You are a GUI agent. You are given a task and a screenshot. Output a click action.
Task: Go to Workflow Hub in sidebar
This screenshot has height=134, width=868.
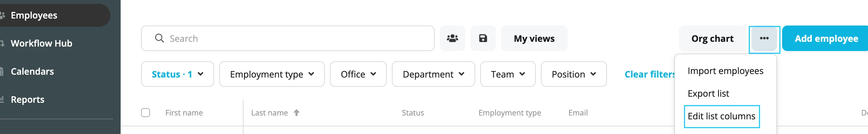pyautogui.click(x=41, y=43)
